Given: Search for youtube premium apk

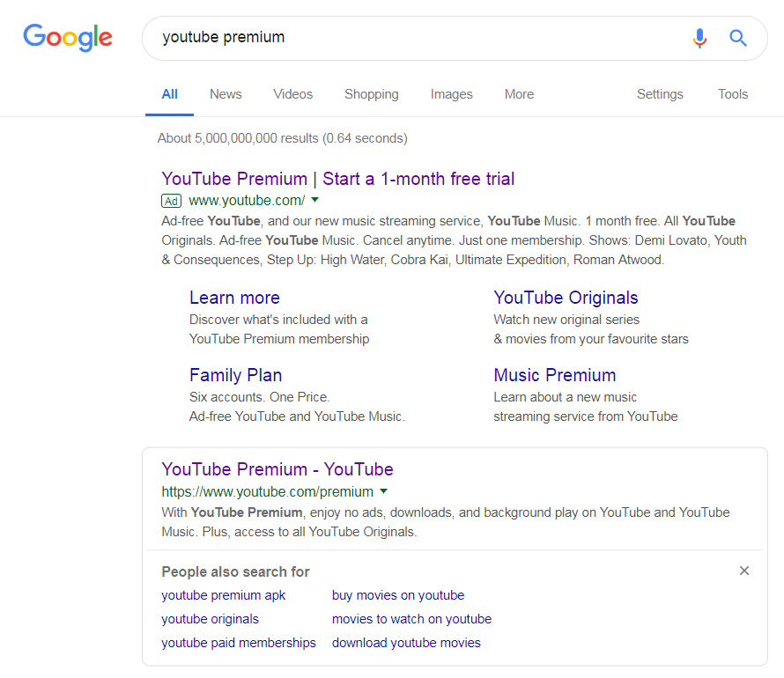Looking at the screenshot, I should coord(223,595).
